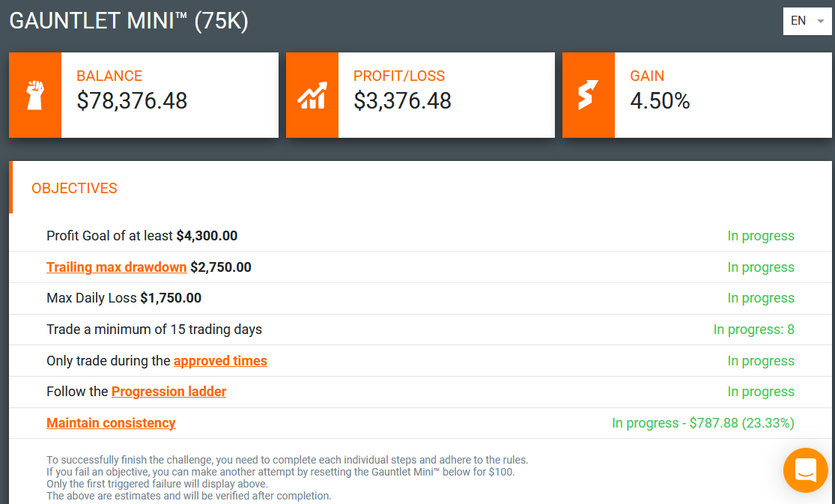This screenshot has width=835, height=504.
Task: Open the Trailing max drawdown link
Action: (116, 267)
